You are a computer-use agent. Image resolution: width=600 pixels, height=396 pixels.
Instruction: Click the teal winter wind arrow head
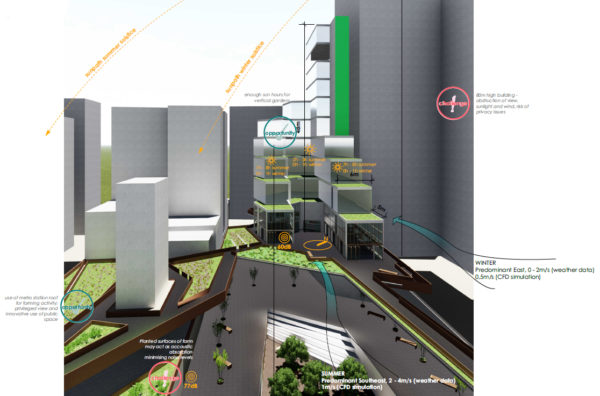click(x=397, y=221)
